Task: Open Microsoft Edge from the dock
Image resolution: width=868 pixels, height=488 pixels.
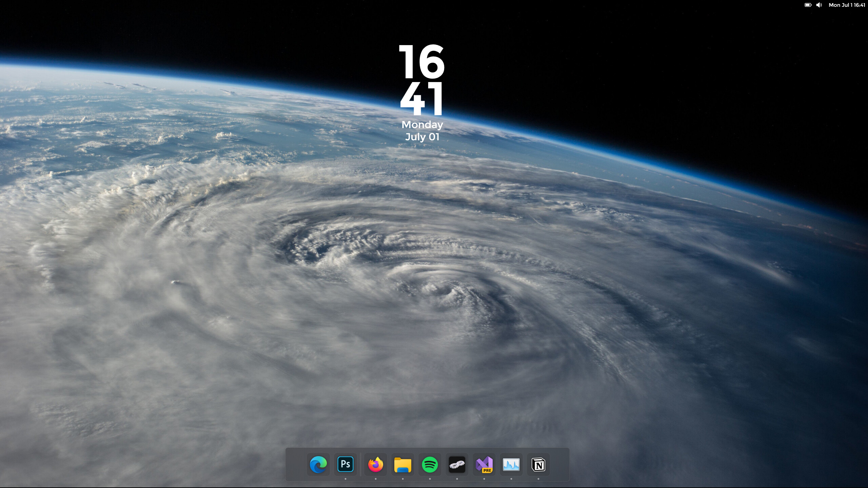Action: point(318,465)
